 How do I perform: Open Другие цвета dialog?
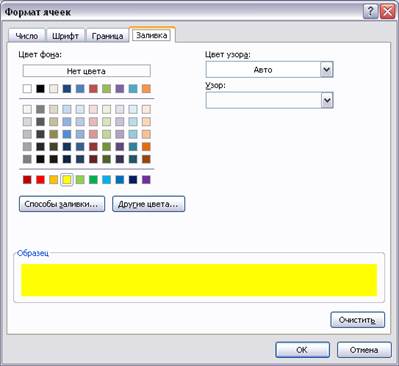click(x=148, y=204)
